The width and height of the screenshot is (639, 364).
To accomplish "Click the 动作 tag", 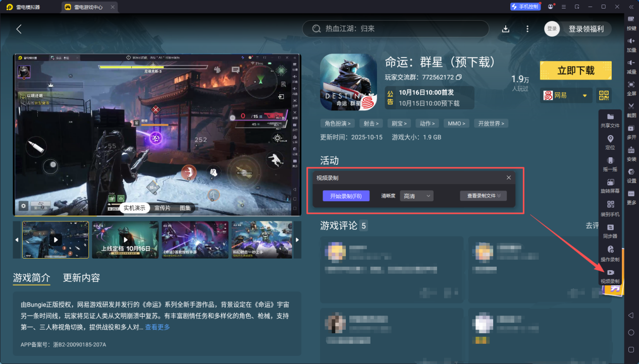I will click(427, 124).
